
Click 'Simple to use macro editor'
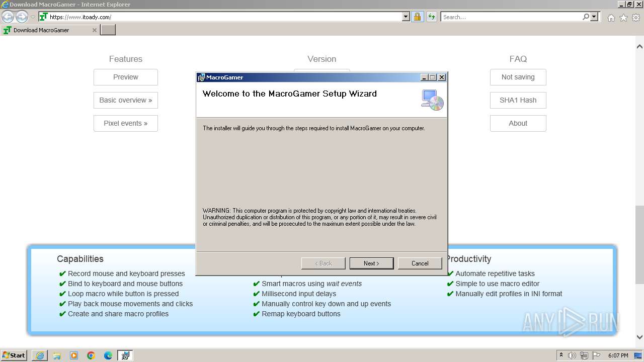498,284
